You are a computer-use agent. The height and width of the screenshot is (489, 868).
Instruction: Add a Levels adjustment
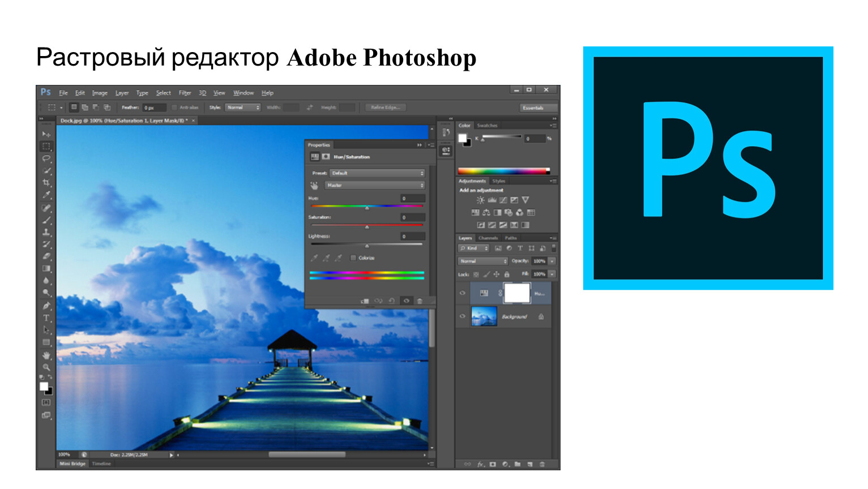click(492, 200)
